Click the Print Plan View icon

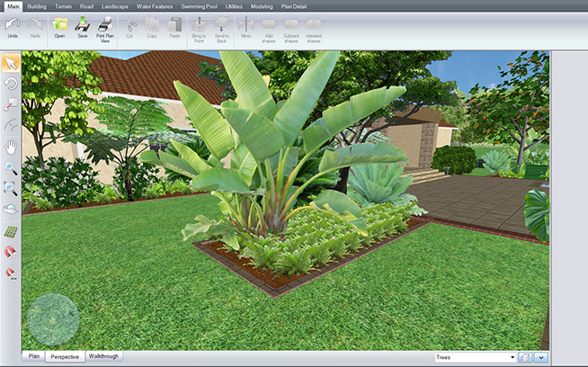(103, 29)
